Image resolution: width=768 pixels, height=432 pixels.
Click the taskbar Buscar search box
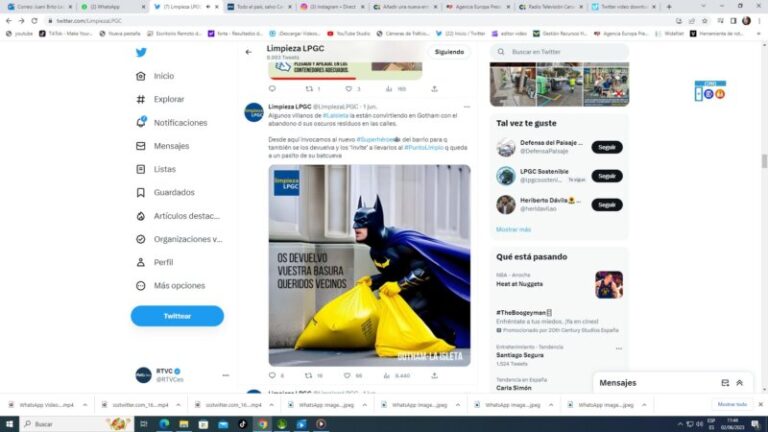click(x=76, y=424)
